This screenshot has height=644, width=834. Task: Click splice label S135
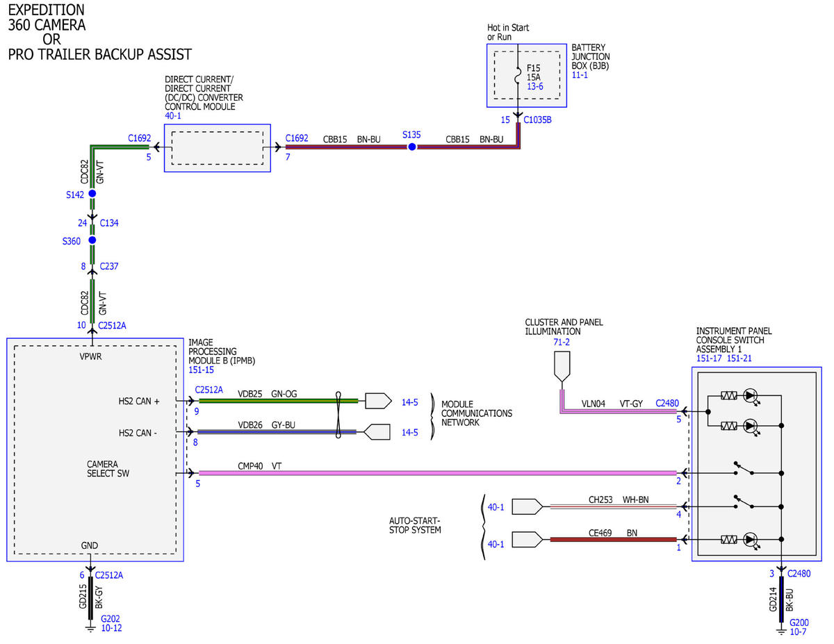pos(412,134)
